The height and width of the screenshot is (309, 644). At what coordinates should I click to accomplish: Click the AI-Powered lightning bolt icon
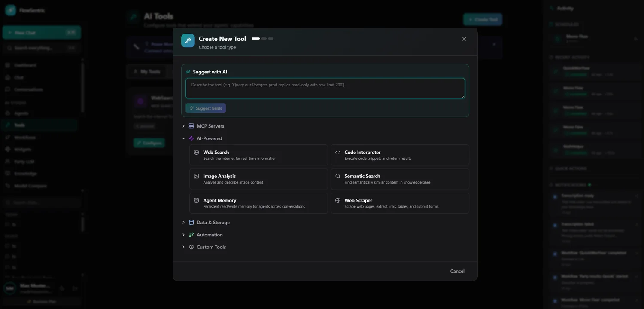(191, 138)
